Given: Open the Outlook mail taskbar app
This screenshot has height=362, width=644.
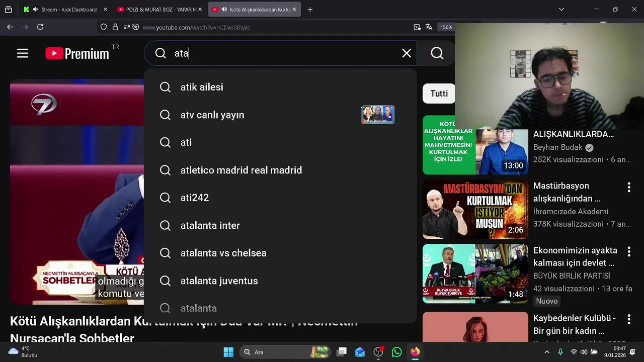Looking at the screenshot, I should pyautogui.click(x=360, y=352).
